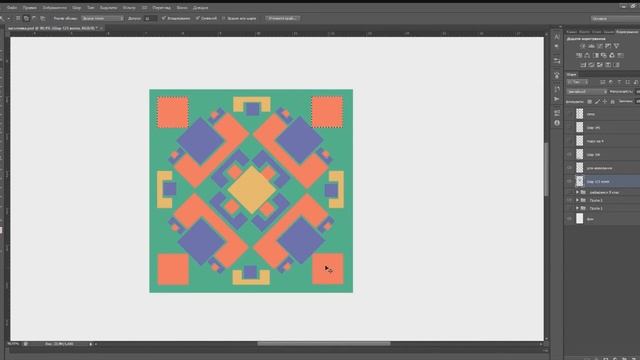
Task: Add a Channel Mixer adjustment
Action: [x=612, y=56]
